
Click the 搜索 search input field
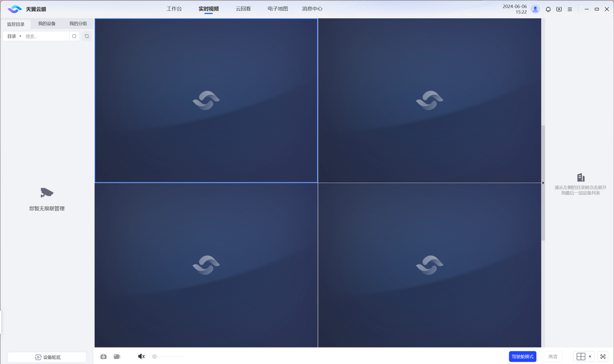click(45, 36)
